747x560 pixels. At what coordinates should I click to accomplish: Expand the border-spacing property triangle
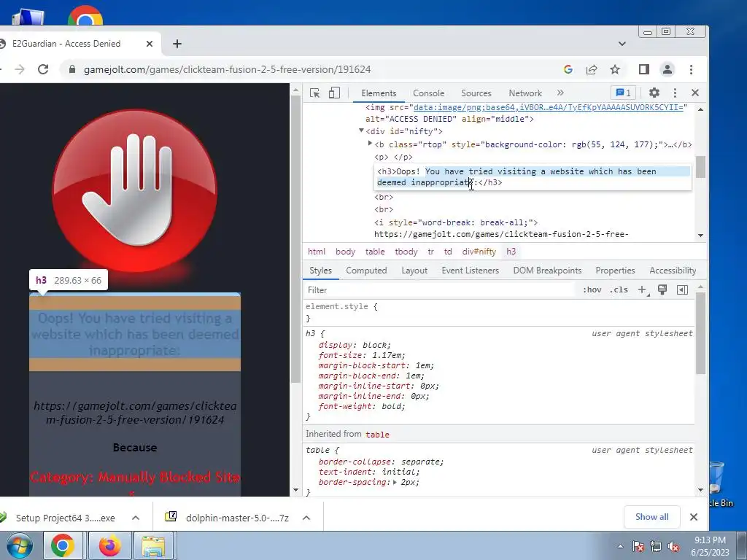395,483
